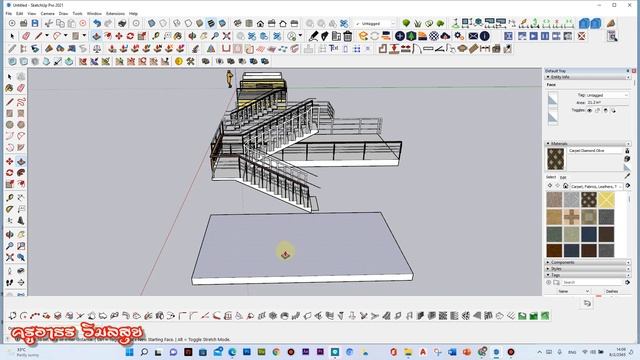Click the Save icon in the top toolbar

click(x=35, y=23)
